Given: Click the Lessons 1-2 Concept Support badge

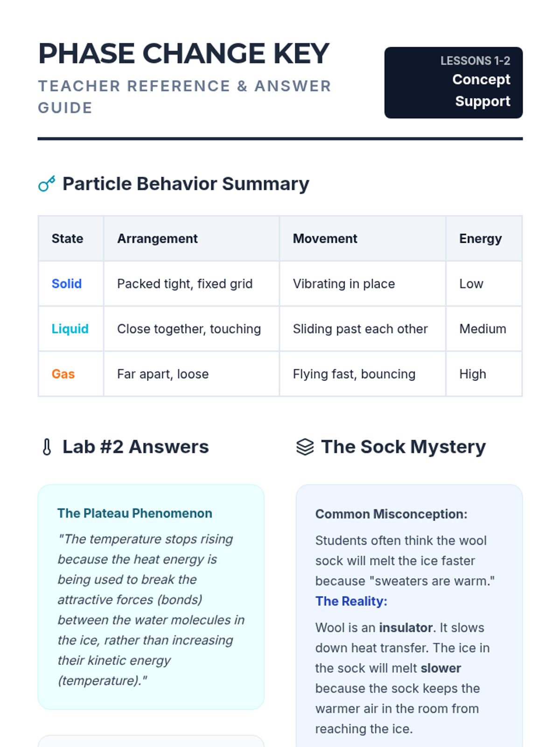Looking at the screenshot, I should (453, 83).
